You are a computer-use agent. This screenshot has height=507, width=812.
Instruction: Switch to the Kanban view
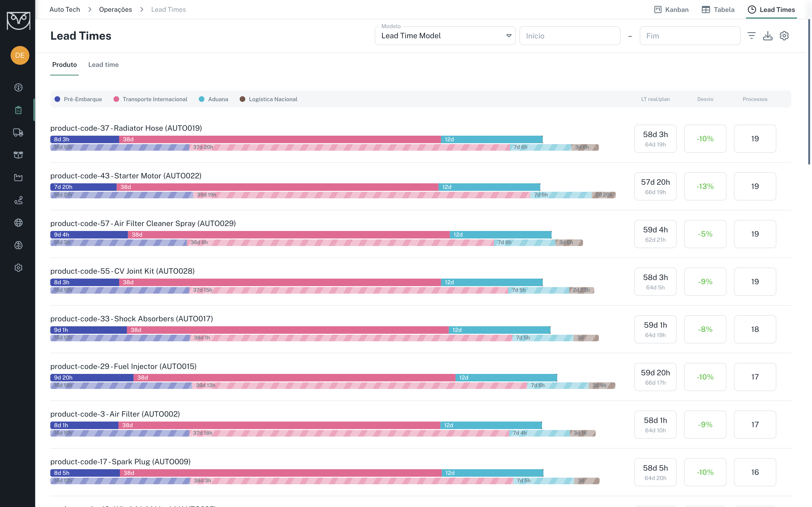point(671,10)
